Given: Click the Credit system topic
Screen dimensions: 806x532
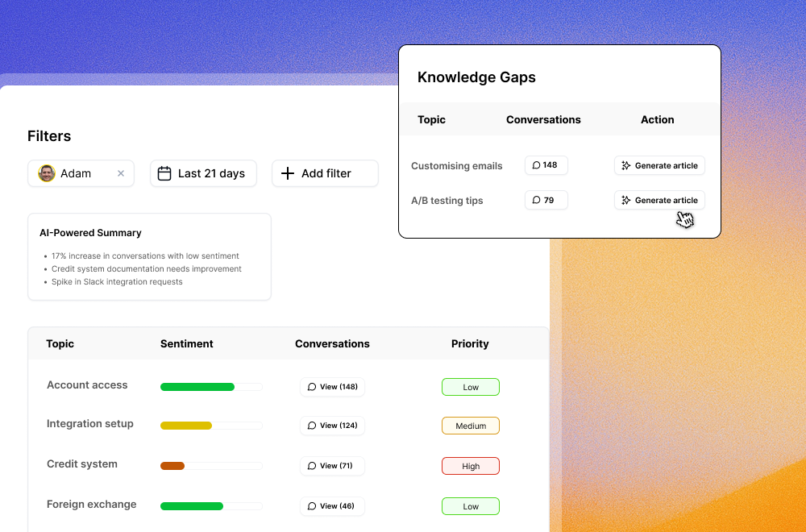Looking at the screenshot, I should coord(81,463).
